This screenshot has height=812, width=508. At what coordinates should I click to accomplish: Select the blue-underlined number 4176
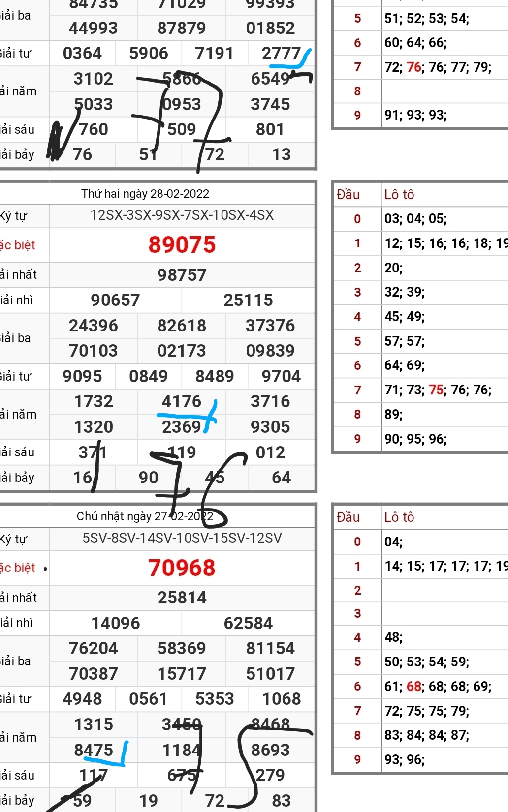pos(182,401)
